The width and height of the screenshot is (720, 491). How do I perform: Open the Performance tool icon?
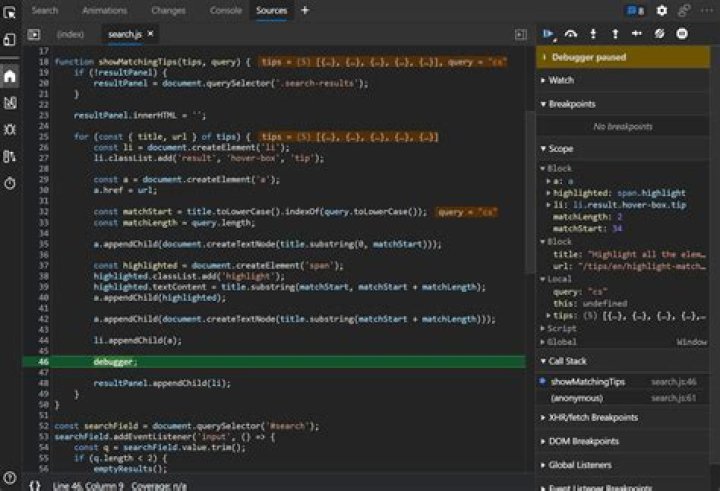(10, 157)
